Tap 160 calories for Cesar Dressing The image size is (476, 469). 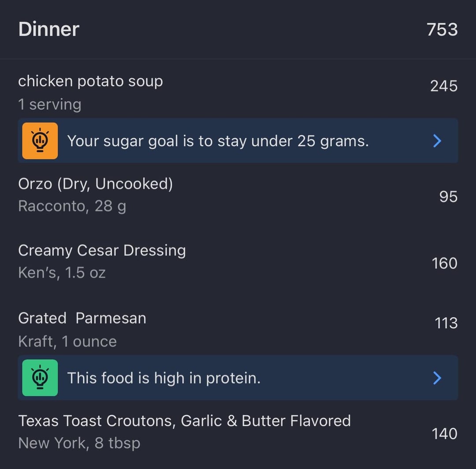(x=444, y=263)
